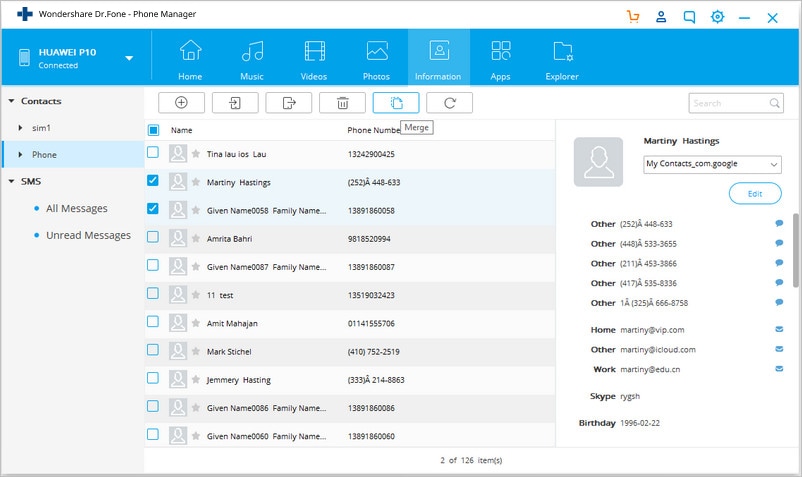Check the Amit Mahajan checkbox
Viewport: 802px width, 477px height.
pos(152,321)
